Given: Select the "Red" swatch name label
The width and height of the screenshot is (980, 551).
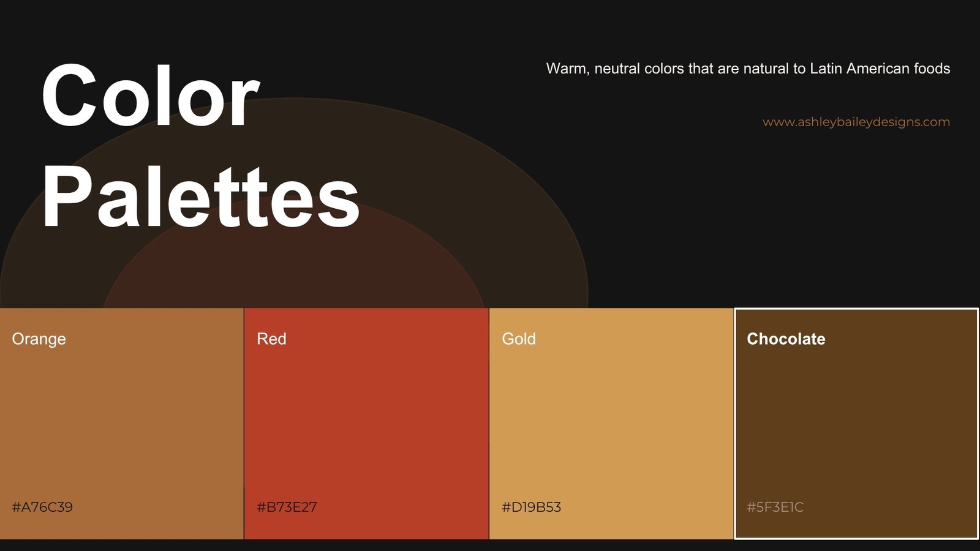Looking at the screenshot, I should pos(271,339).
